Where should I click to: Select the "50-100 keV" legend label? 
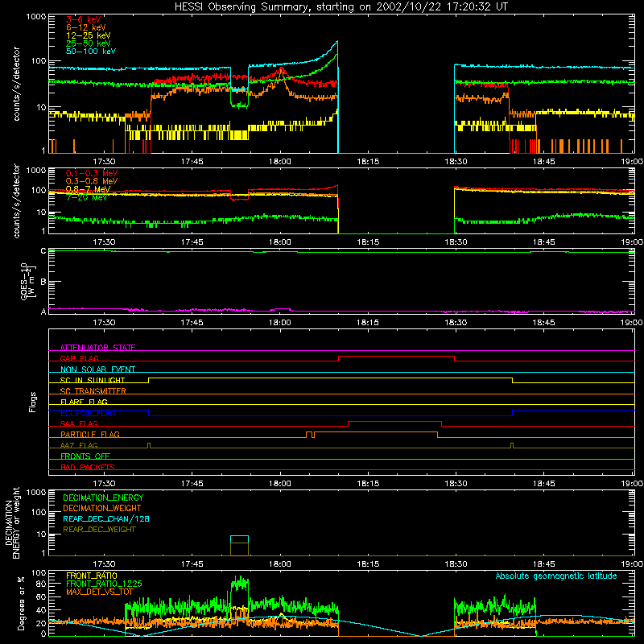point(91,51)
